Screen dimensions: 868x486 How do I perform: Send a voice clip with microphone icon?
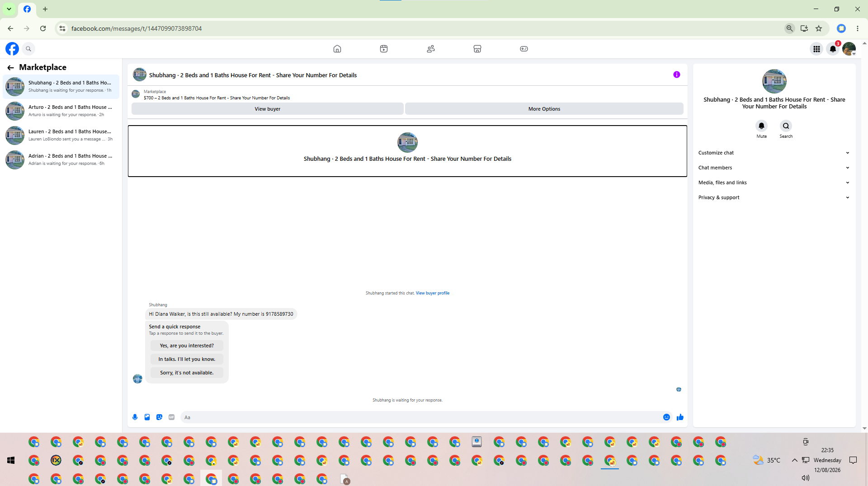[135, 417]
